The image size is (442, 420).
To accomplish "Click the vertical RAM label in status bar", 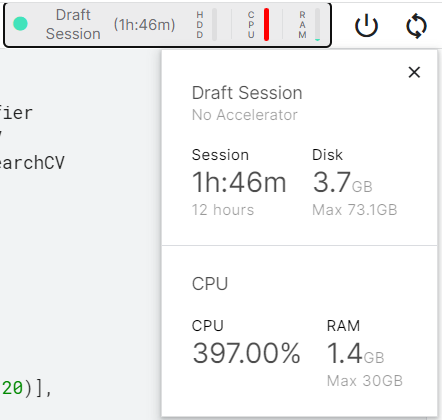I will (302, 25).
